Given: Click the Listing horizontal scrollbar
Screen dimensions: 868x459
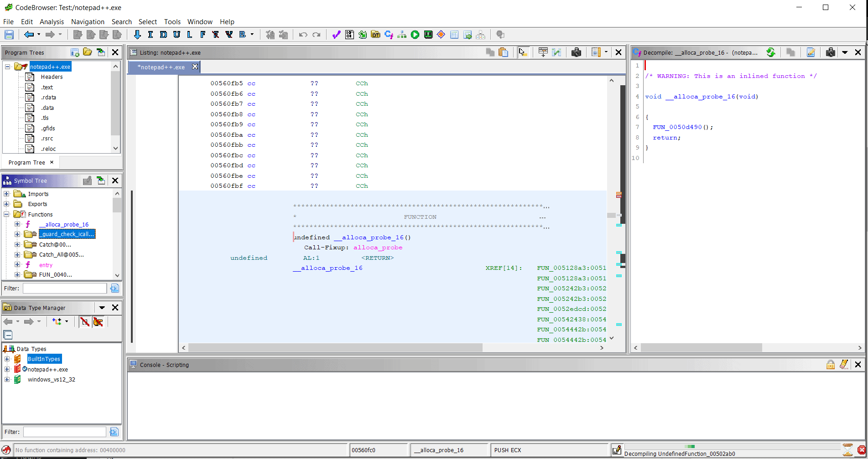Looking at the screenshot, I should point(335,348).
